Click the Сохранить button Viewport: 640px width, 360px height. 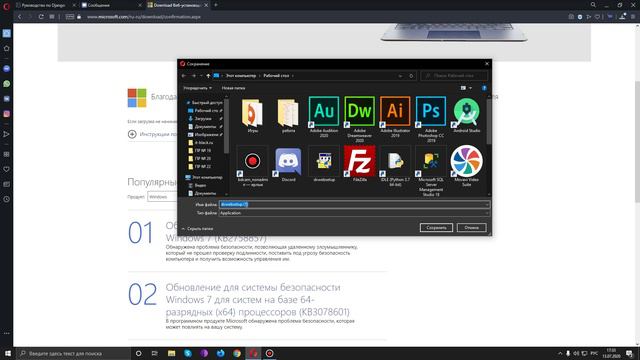pos(436,228)
